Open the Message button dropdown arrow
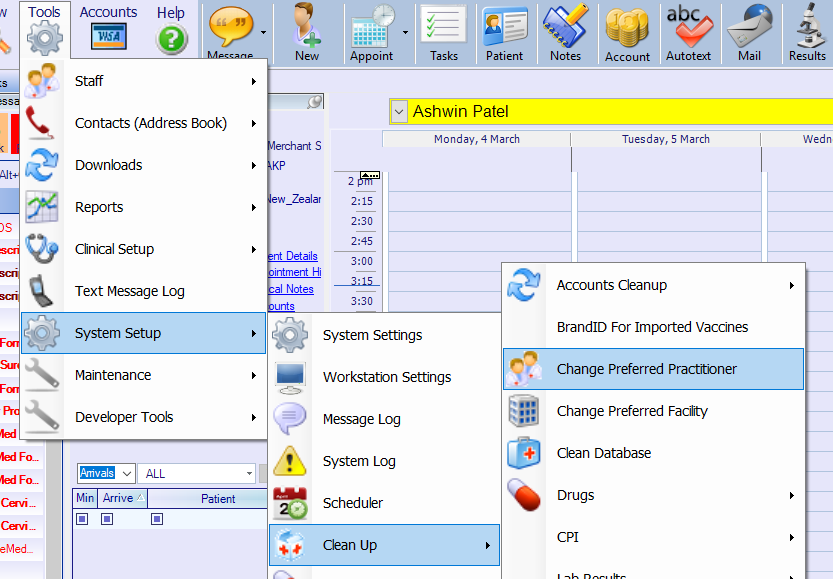The height and width of the screenshot is (579, 833). (263, 32)
